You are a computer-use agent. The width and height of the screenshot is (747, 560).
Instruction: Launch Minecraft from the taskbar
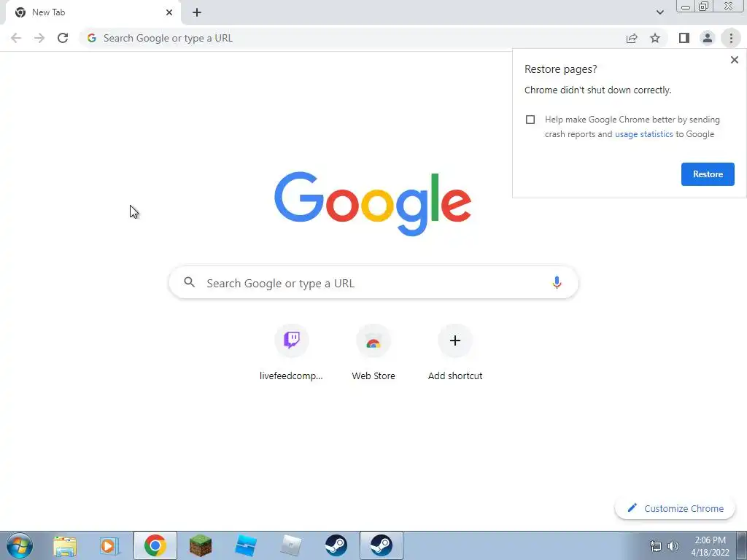(x=201, y=545)
